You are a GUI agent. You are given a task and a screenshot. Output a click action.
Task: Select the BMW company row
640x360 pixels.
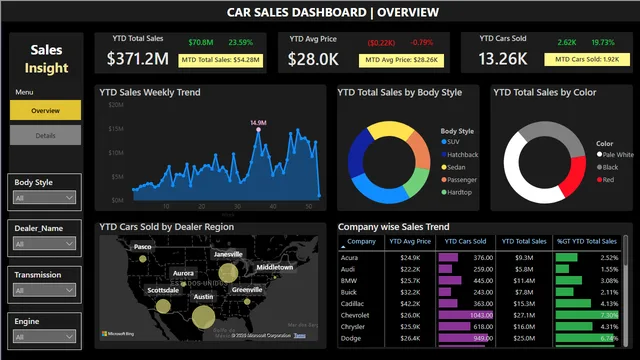(480, 281)
